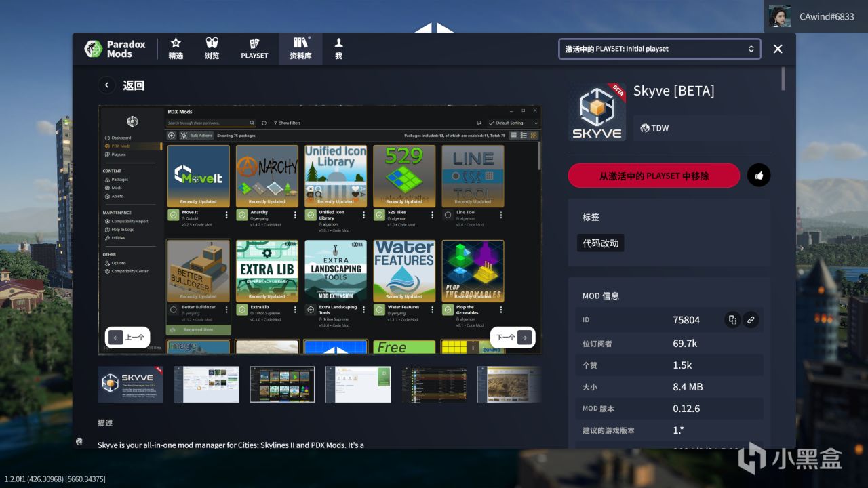The image size is (868, 488).
Task: Select the 资料库 library tab
Action: click(x=300, y=49)
